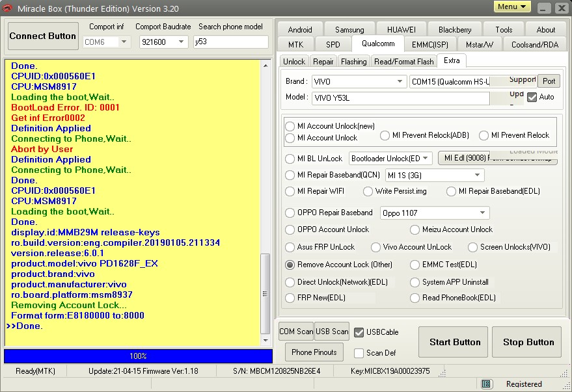572x392 pixels.
Task: Select MI Prevent Relock(ADB) option
Action: tap(385, 135)
